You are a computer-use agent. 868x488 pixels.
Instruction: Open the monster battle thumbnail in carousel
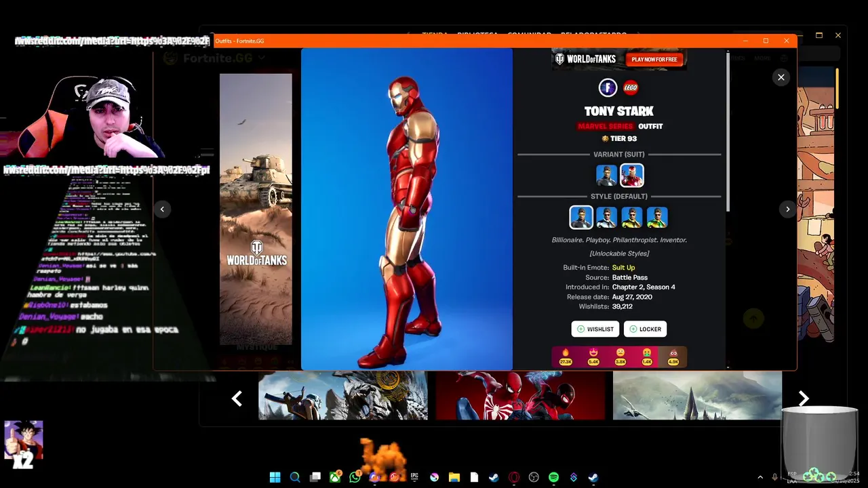pyautogui.click(x=343, y=395)
